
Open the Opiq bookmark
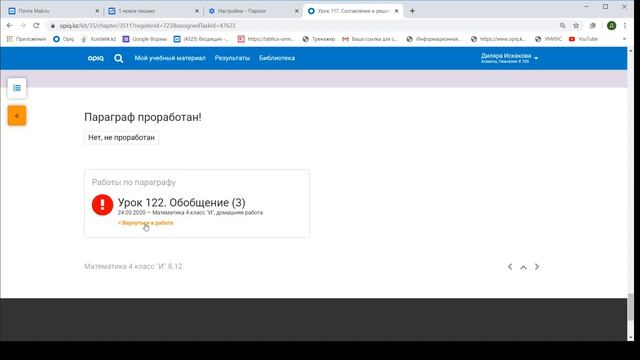(64, 39)
